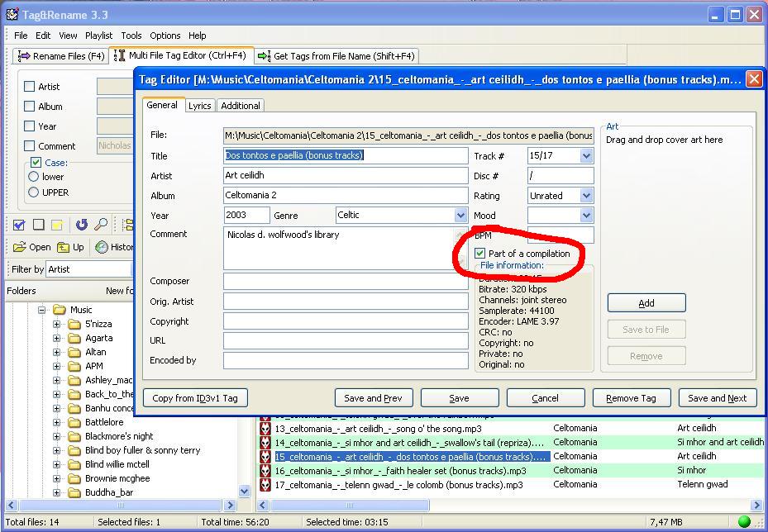Click file icon of 16_celtomania faith healer set
This screenshot has height=532, width=768.
[x=265, y=471]
